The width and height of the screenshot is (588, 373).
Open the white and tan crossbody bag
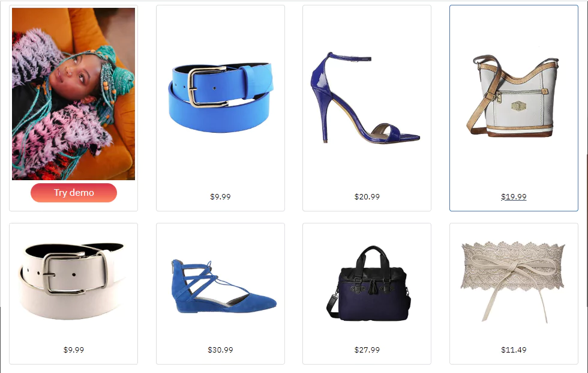(512, 96)
